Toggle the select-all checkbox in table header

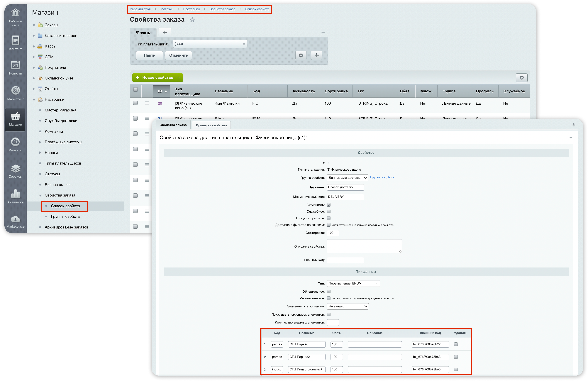click(x=135, y=89)
